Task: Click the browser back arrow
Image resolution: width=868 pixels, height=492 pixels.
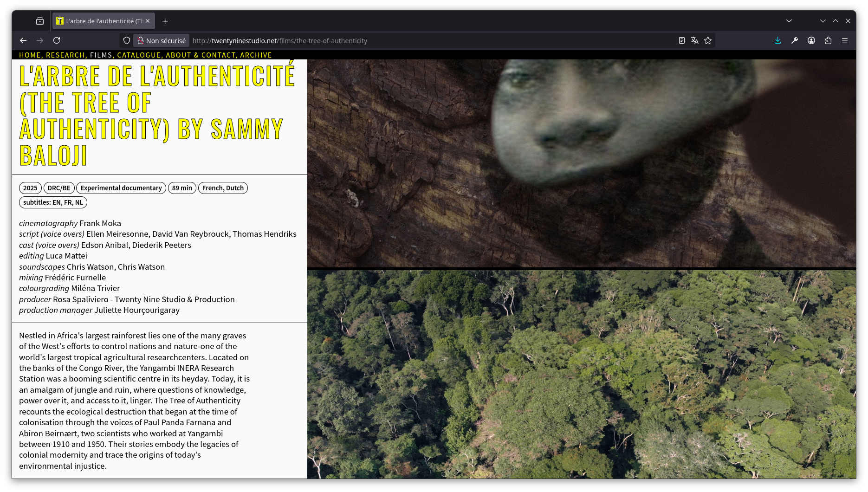Action: 23,41
